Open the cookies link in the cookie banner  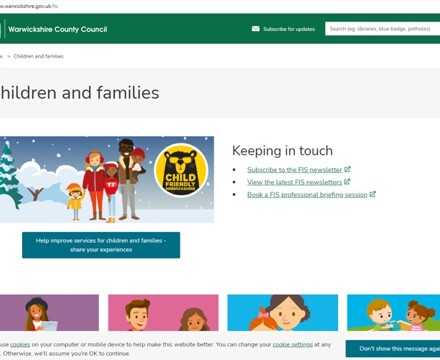[x=20, y=345]
